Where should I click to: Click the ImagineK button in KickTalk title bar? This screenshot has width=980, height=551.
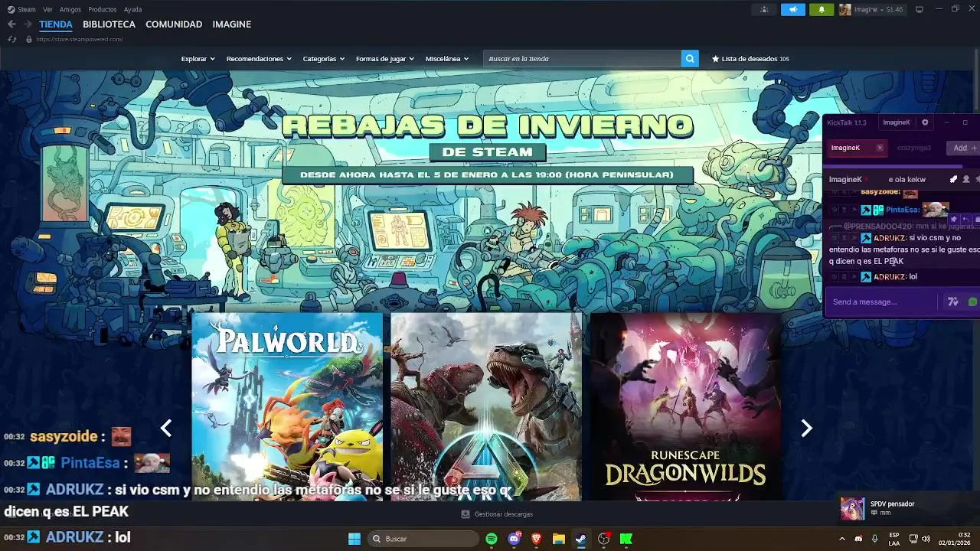(x=896, y=122)
